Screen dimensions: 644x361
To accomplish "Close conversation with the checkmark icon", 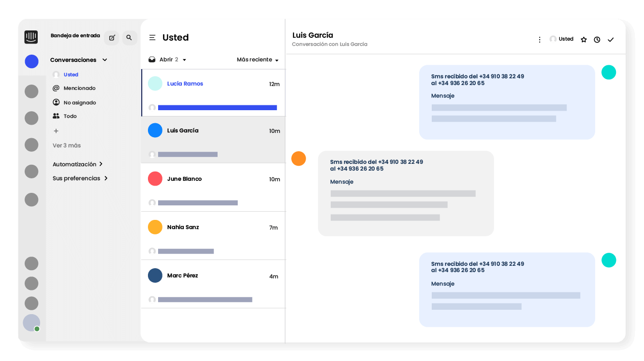I will pos(611,40).
